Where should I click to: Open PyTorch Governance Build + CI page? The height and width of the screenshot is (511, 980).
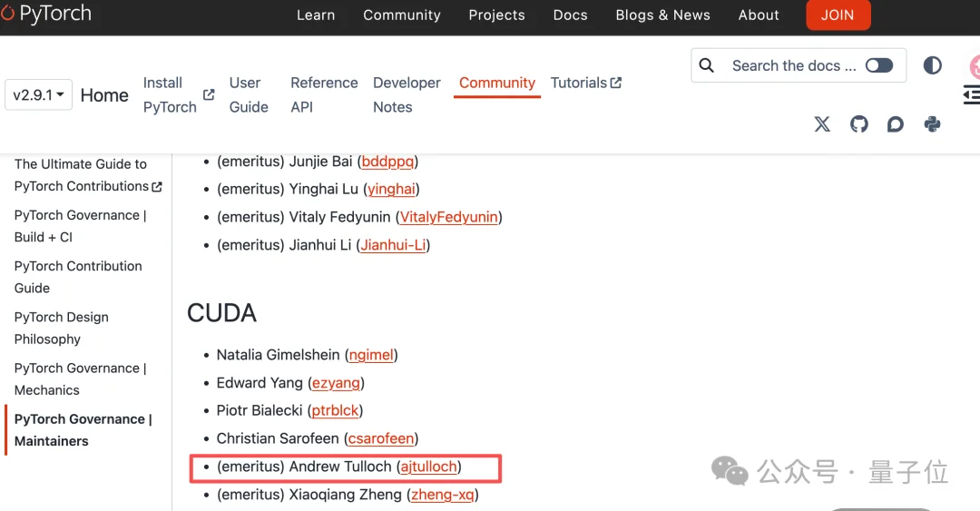(x=80, y=226)
